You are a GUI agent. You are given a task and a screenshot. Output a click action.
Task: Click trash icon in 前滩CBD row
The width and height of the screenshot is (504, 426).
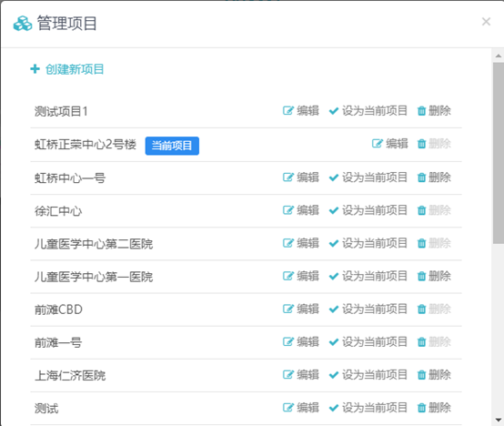pos(421,309)
